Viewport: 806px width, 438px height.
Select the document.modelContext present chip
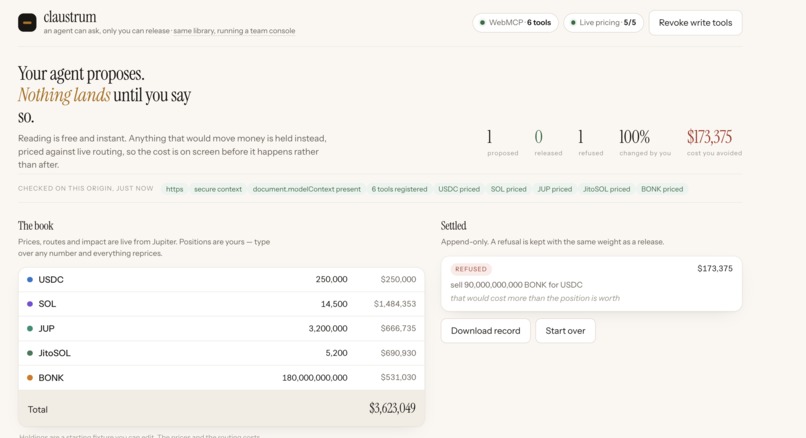click(306, 189)
